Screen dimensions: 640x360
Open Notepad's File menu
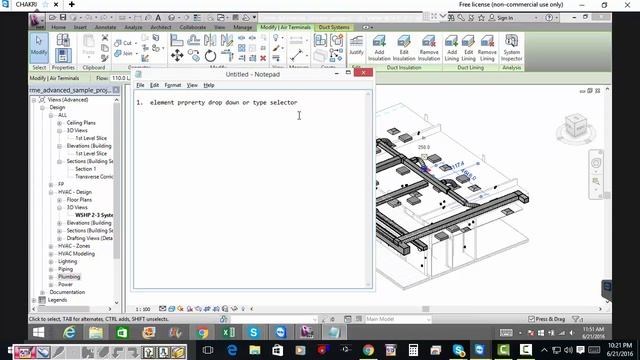click(x=140, y=85)
